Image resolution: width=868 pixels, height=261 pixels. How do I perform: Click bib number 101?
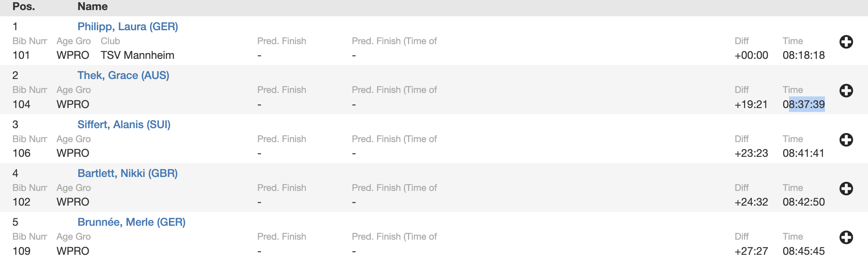tap(21, 55)
